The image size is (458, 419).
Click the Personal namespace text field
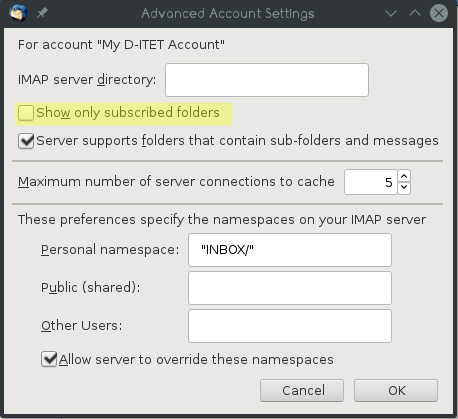click(290, 250)
